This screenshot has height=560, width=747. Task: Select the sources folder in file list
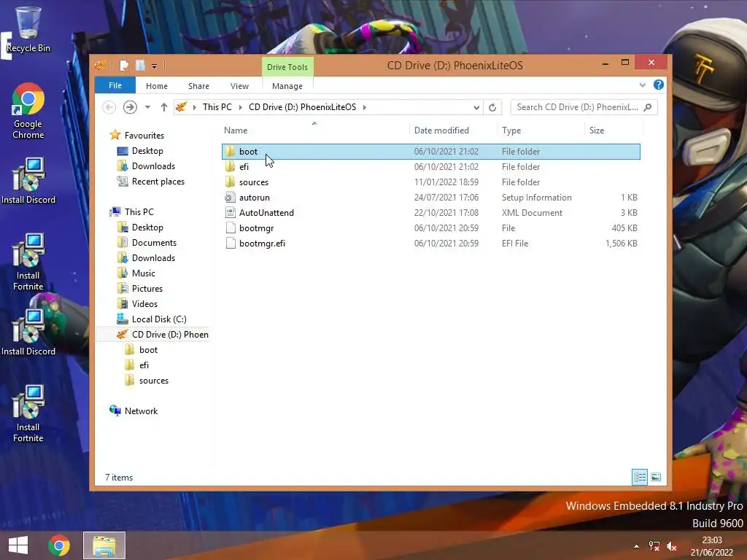(430, 182)
